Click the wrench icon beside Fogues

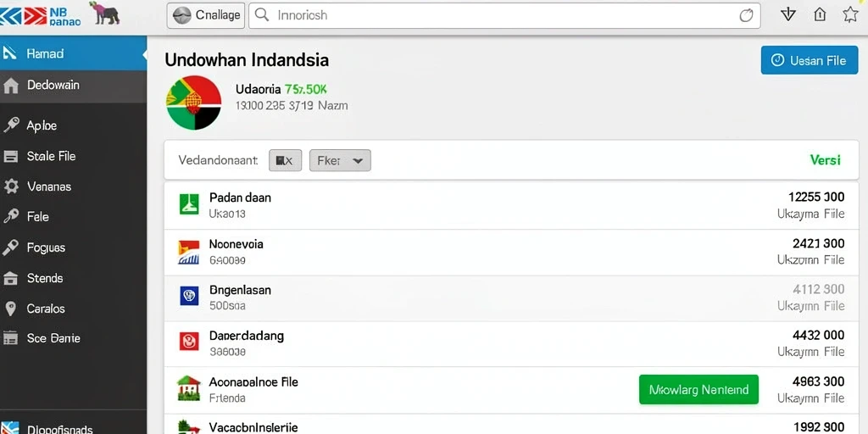(10, 248)
